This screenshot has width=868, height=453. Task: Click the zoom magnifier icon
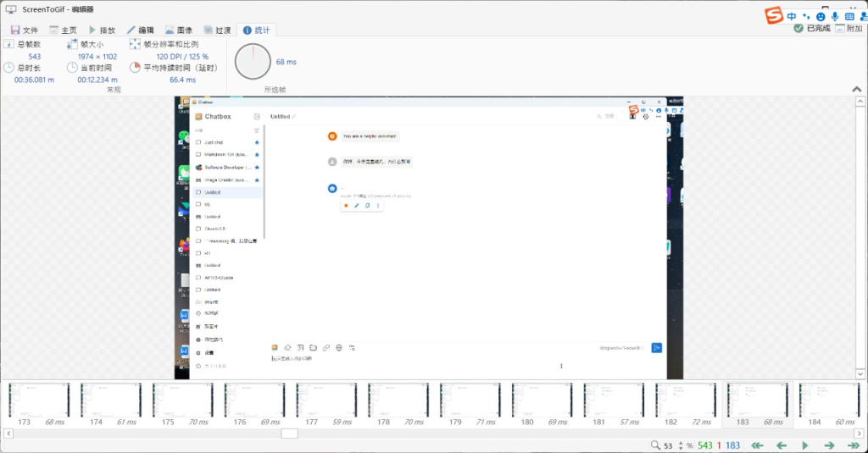[654, 445]
